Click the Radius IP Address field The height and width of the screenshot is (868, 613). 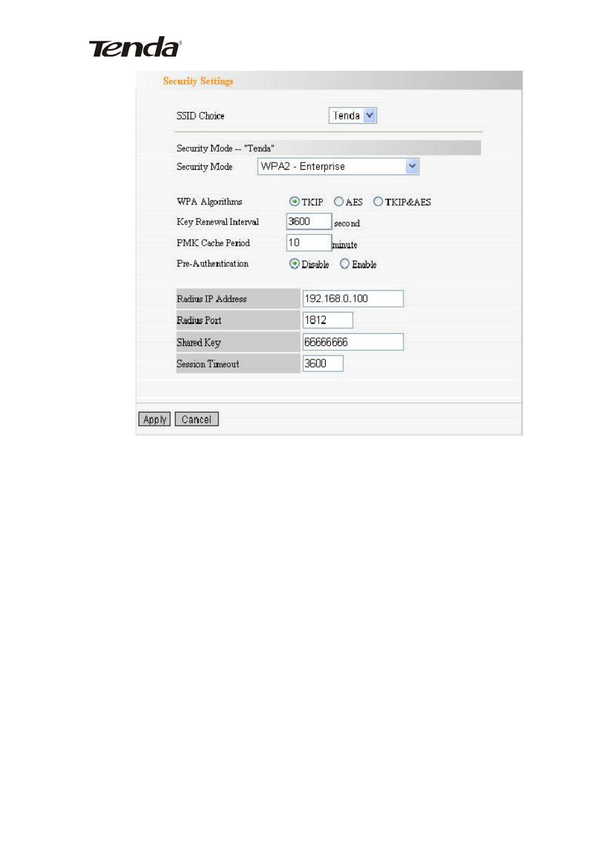click(353, 298)
